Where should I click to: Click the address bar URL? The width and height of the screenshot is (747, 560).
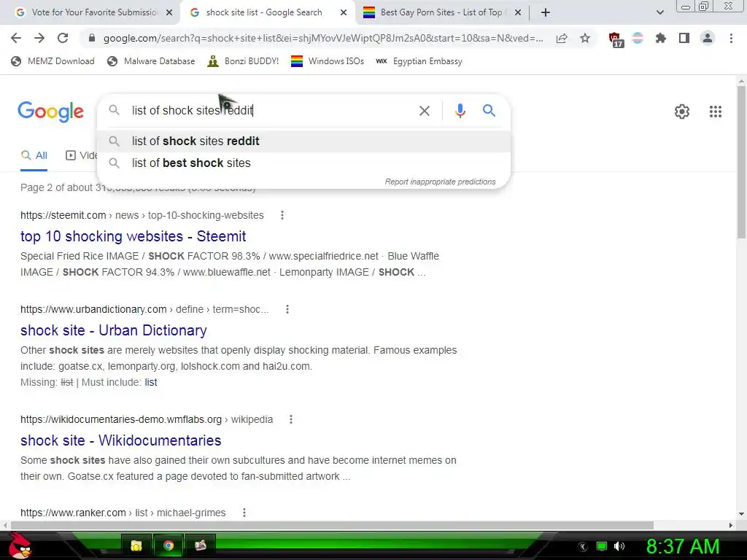[x=323, y=38]
